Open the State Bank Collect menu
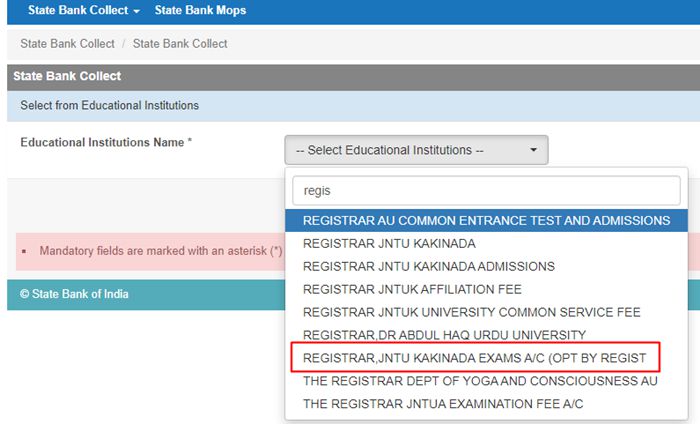This screenshot has width=700, height=424. (x=83, y=10)
